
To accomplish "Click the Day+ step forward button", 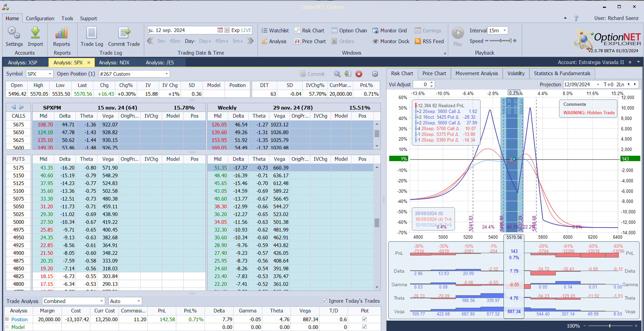I will 205,41.
